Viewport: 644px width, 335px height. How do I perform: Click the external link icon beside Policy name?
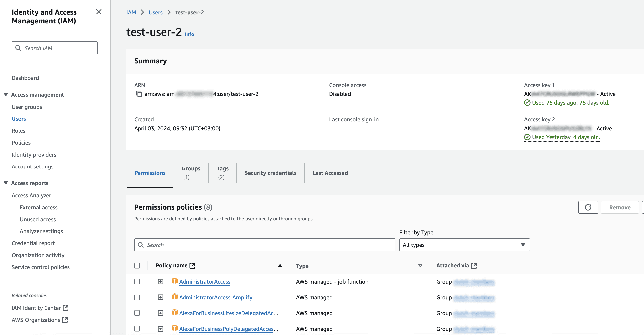192,266
